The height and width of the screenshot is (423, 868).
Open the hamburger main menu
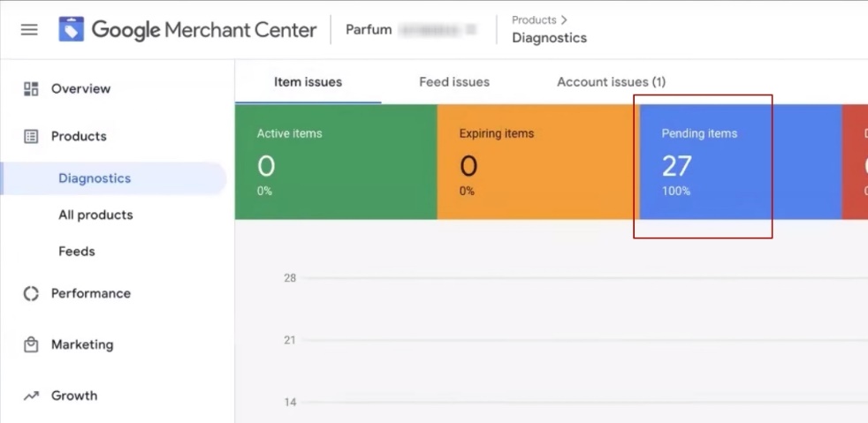tap(29, 30)
